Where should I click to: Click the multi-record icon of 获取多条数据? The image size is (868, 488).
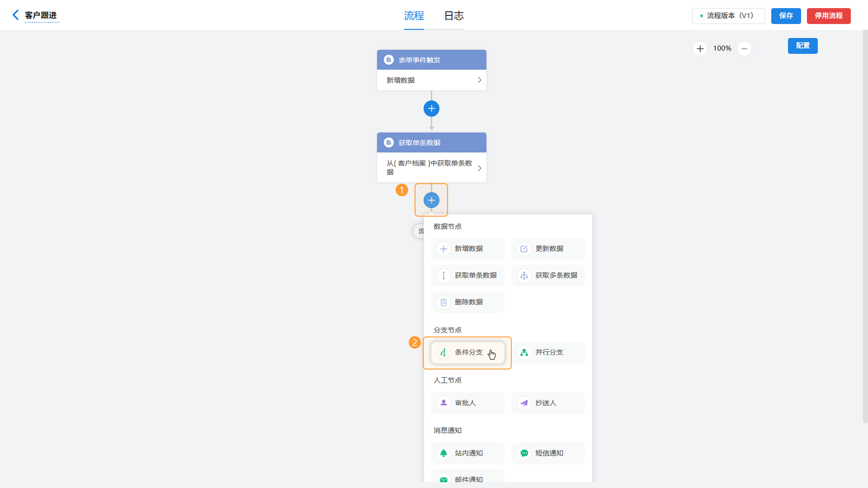524,275
